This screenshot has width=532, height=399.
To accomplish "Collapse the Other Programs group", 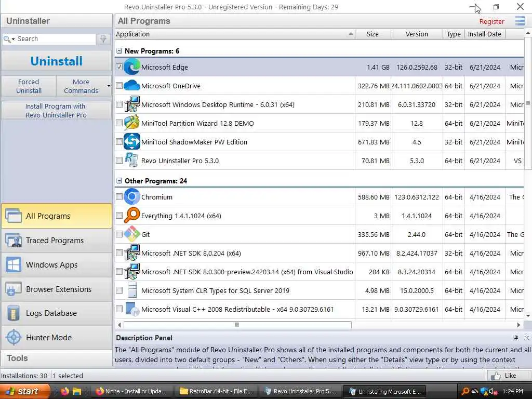I will click(x=119, y=181).
